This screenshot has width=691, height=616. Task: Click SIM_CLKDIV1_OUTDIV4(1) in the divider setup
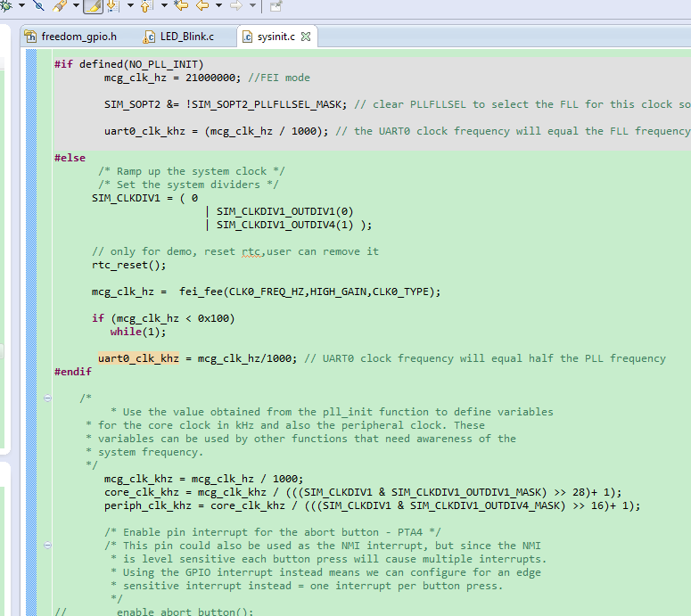coord(284,225)
